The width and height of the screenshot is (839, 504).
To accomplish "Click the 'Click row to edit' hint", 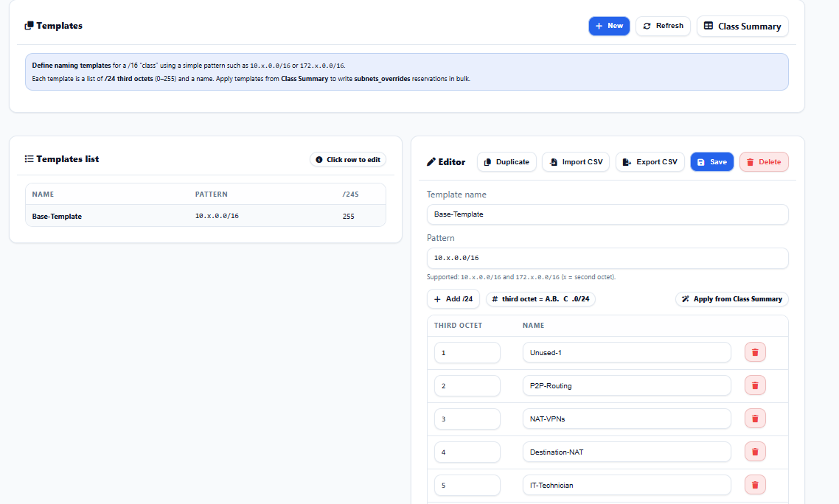I will coord(348,159).
